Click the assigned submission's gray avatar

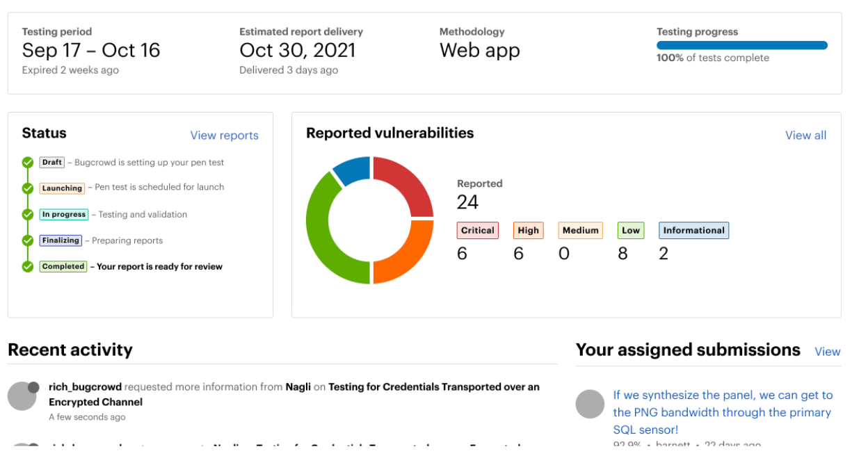coord(590,404)
